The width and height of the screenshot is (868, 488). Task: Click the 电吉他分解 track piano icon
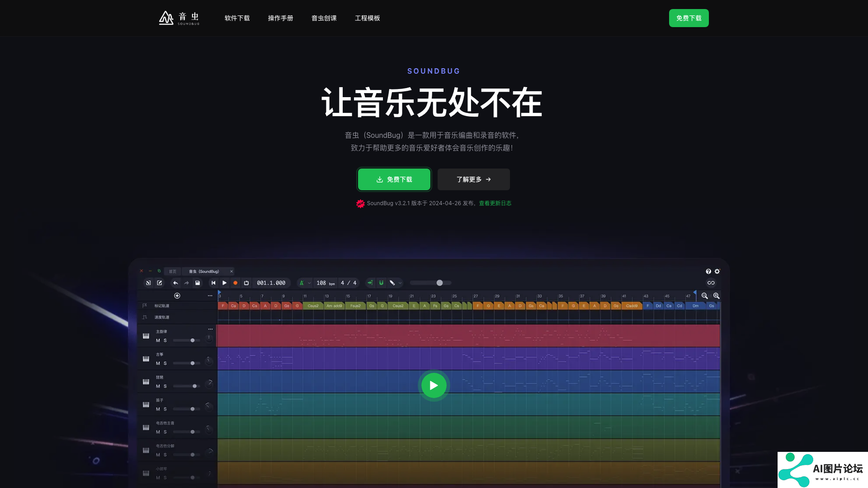coord(146,450)
